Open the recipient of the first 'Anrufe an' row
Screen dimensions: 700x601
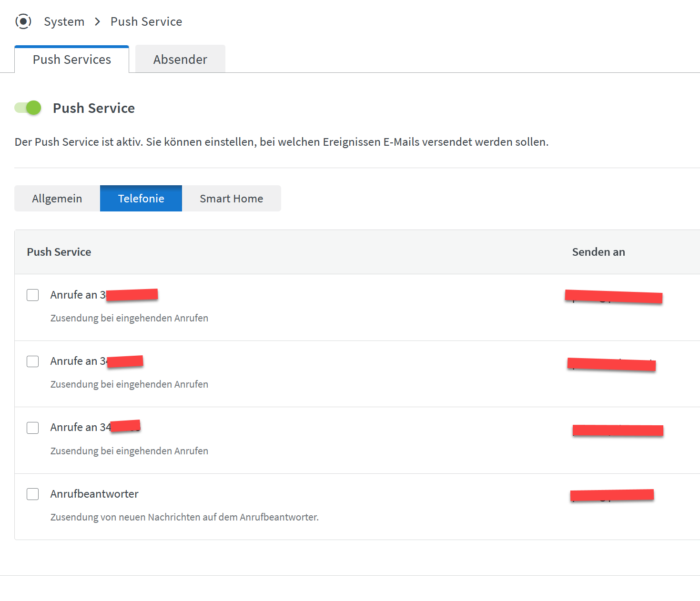point(613,297)
